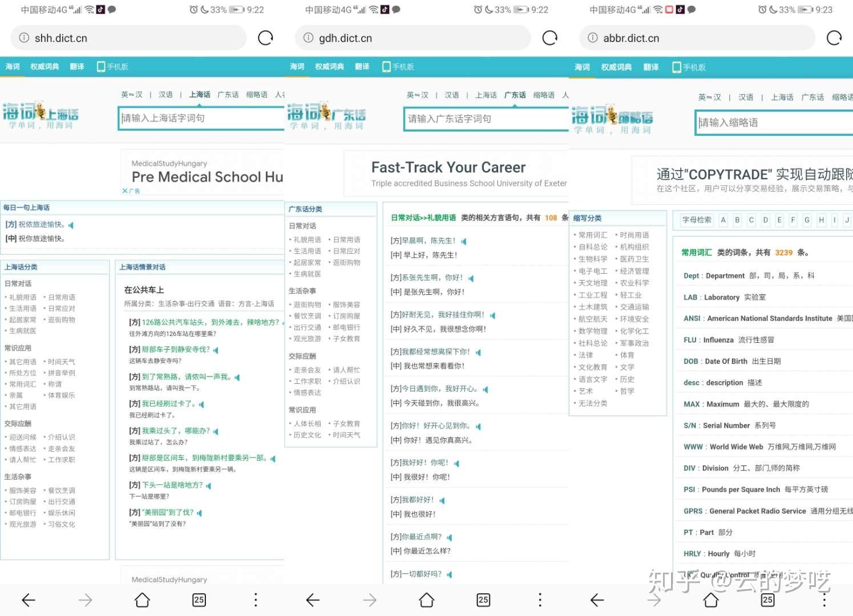The height and width of the screenshot is (616, 853).
Task: Open 翻译 in the gdh.dict.cn top bar
Action: (x=362, y=67)
